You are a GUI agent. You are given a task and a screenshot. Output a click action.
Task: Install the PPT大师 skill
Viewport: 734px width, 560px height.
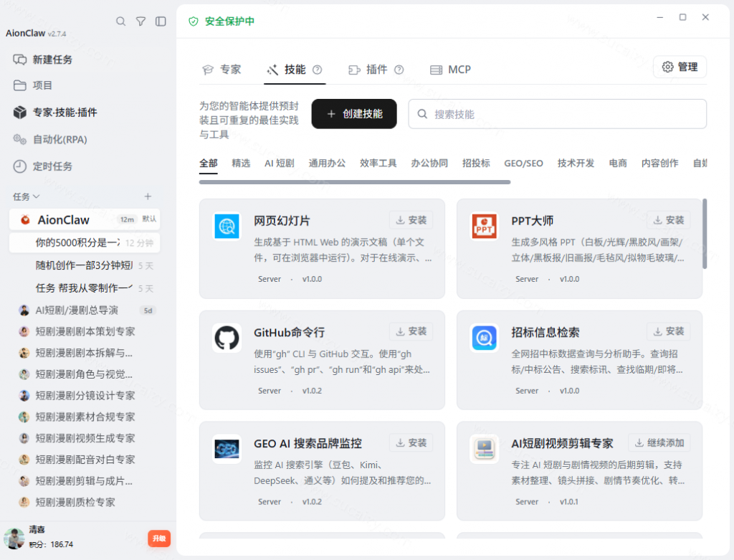pos(669,220)
